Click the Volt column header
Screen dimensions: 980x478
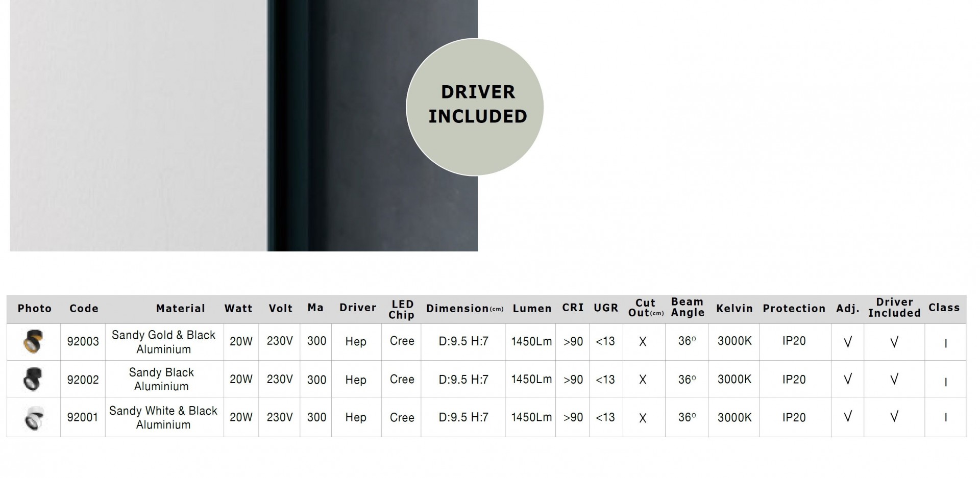[x=281, y=308]
